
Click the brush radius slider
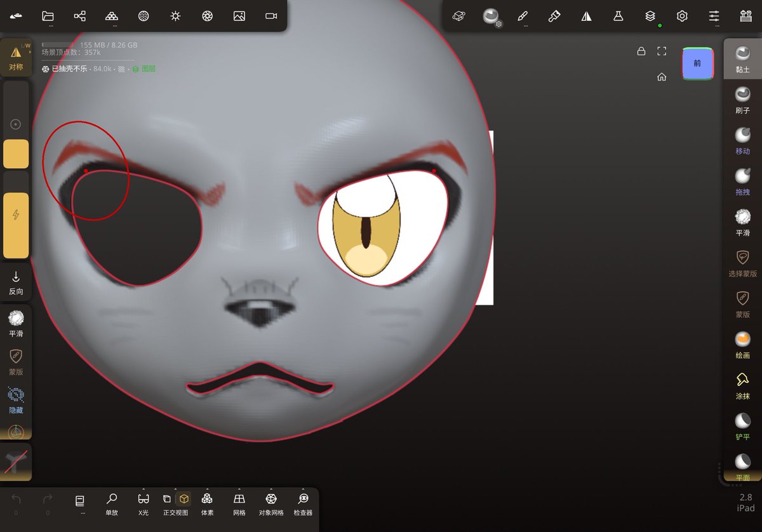pos(16,124)
